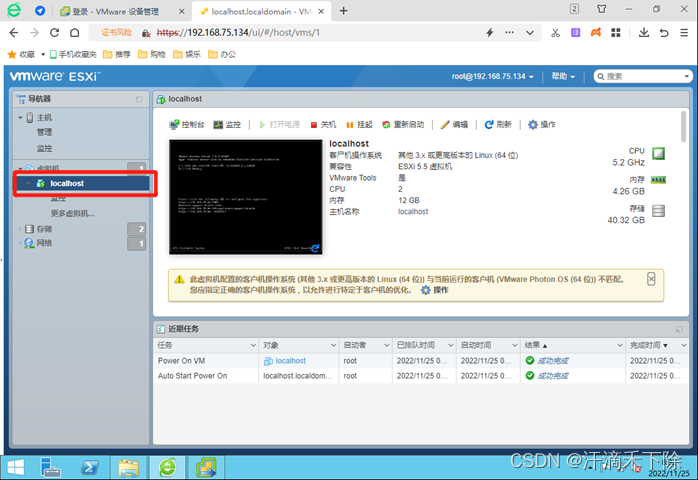Image resolution: width=698 pixels, height=480 pixels.
Task: Click the 证书风险 certificate warning
Action: point(116,33)
